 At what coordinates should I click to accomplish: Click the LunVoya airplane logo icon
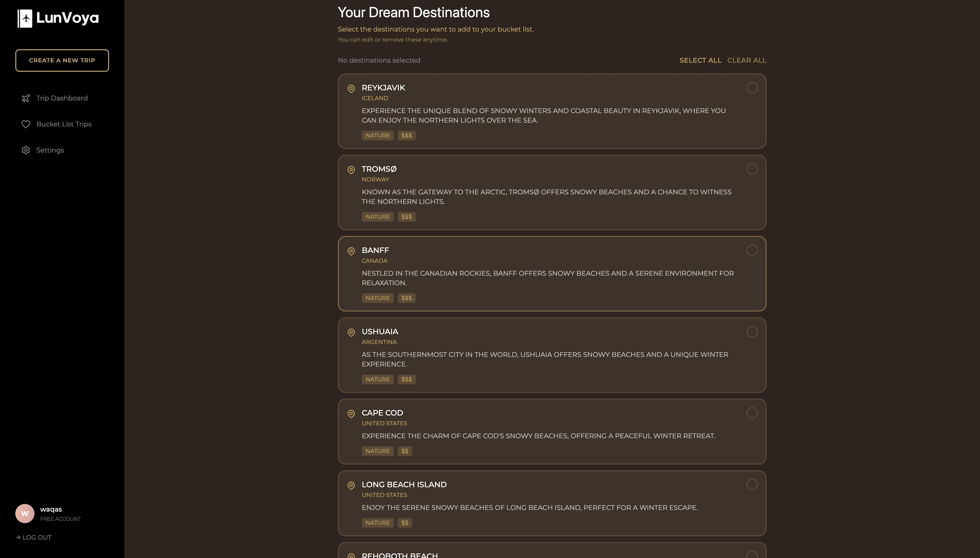point(25,18)
